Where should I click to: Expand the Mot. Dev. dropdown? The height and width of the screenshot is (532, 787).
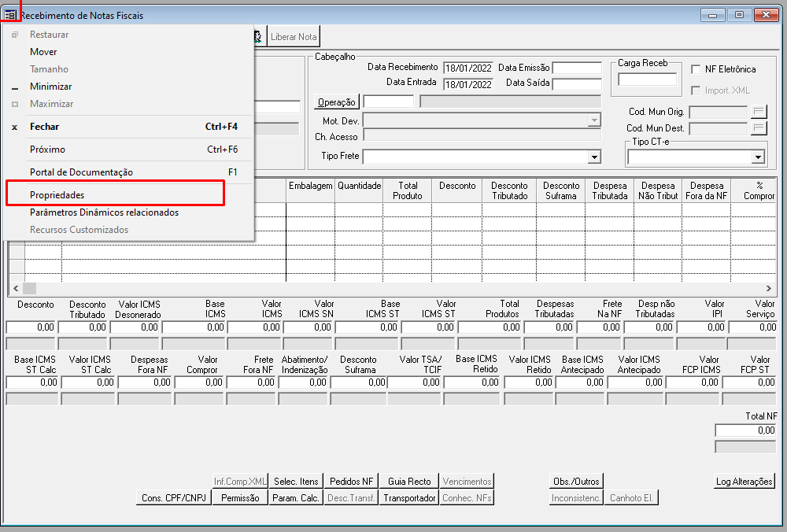click(x=594, y=120)
